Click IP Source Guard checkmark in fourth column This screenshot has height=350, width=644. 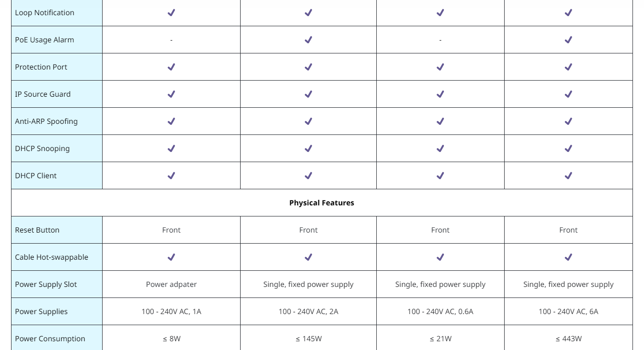pos(568,94)
